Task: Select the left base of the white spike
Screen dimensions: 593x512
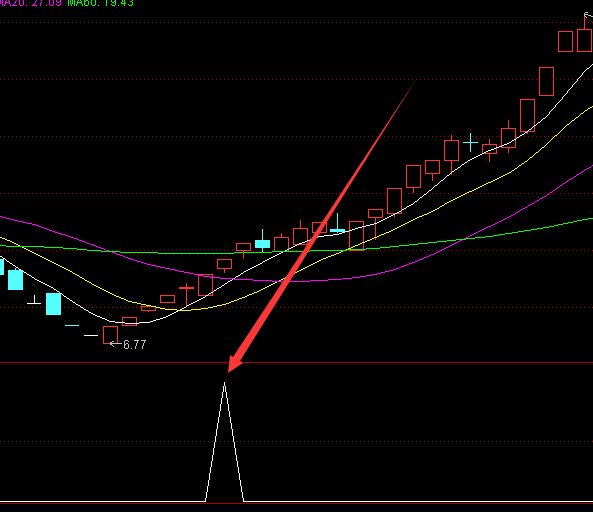Action: (206, 501)
